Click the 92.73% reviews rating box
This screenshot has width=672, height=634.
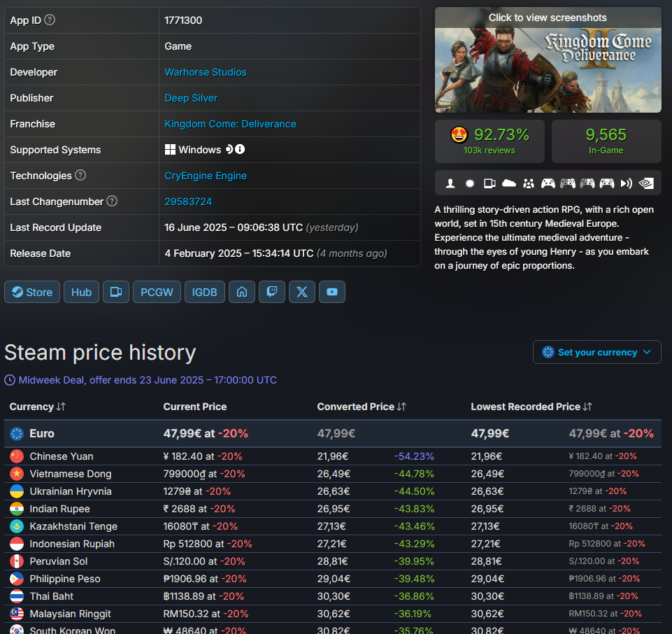490,141
